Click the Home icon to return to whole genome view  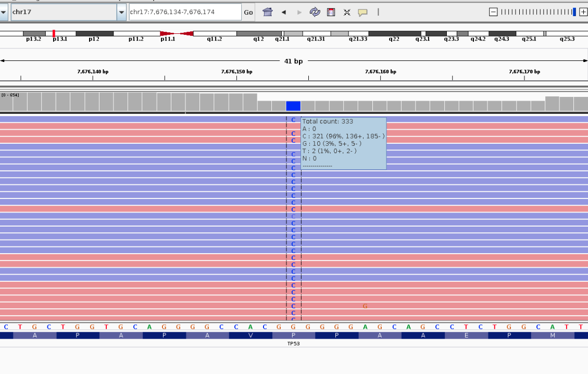coord(267,12)
